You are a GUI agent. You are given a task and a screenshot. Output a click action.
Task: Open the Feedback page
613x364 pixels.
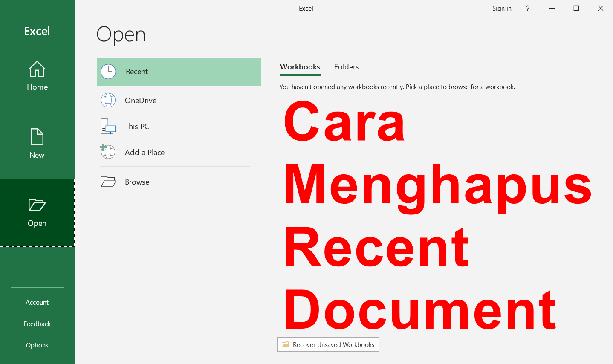37,324
